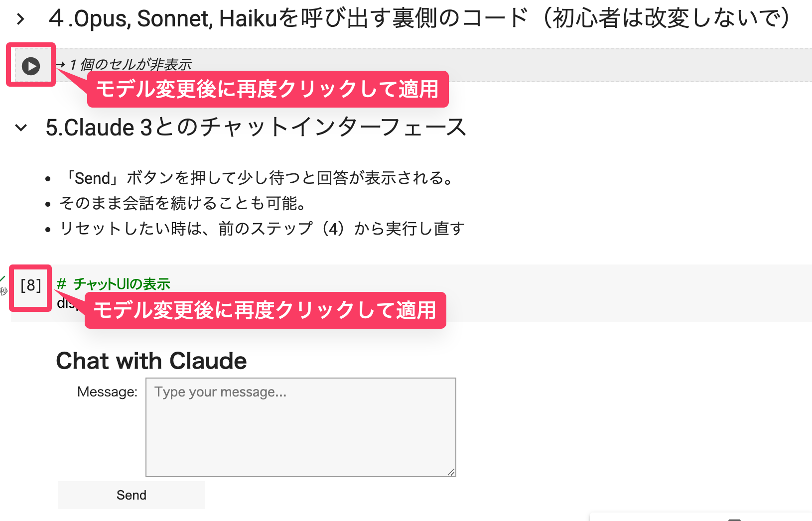
Task: Click the [8] cell execution indicator
Action: click(x=30, y=285)
